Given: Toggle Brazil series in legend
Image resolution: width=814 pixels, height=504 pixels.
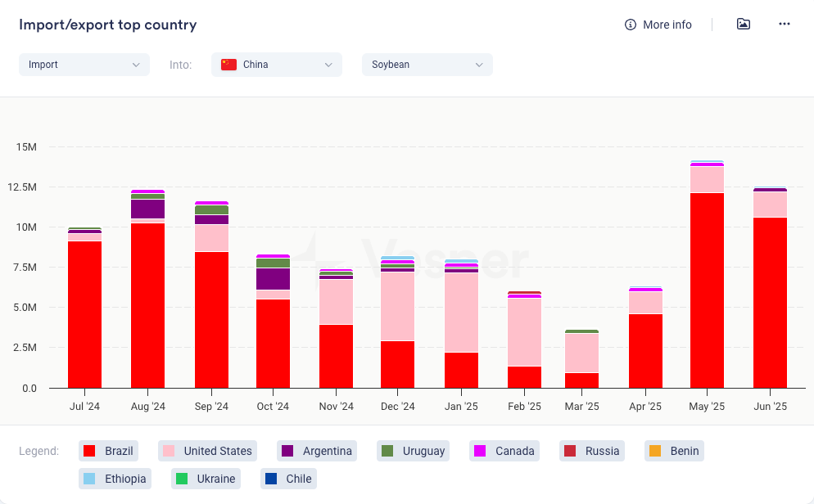Looking at the screenshot, I should 108,451.
